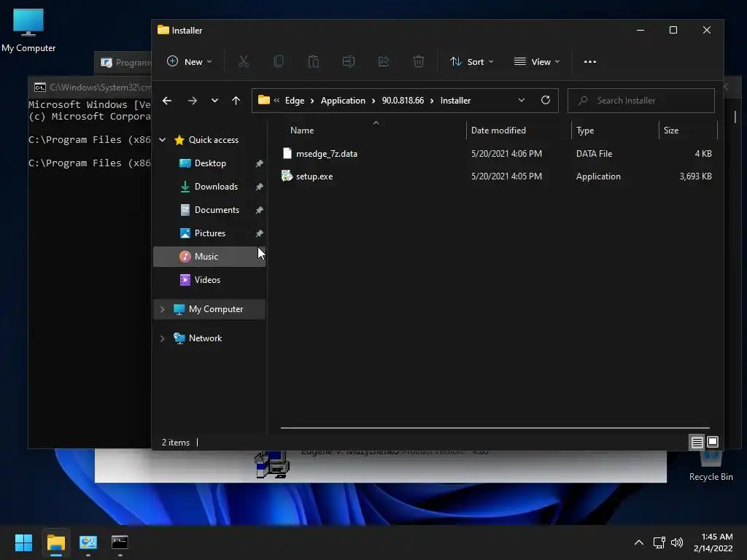Click the Delete trash icon
Screen dimensions: 747x560
coord(418,61)
